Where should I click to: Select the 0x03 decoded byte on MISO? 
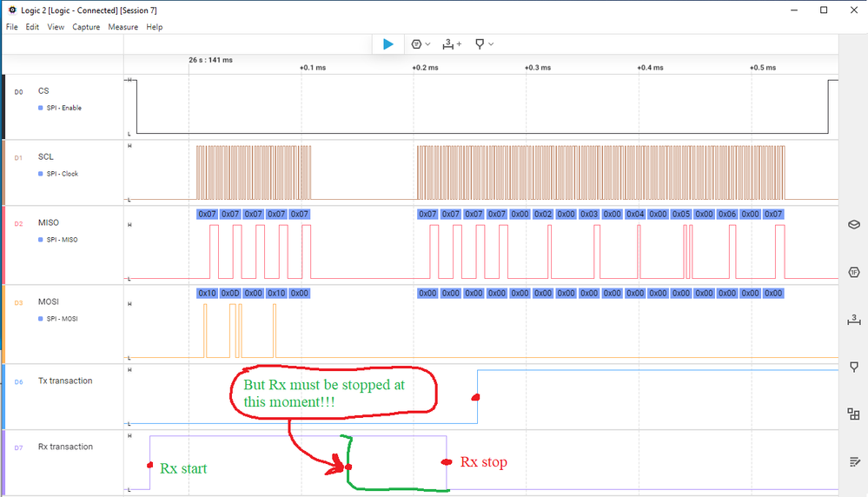(x=589, y=215)
